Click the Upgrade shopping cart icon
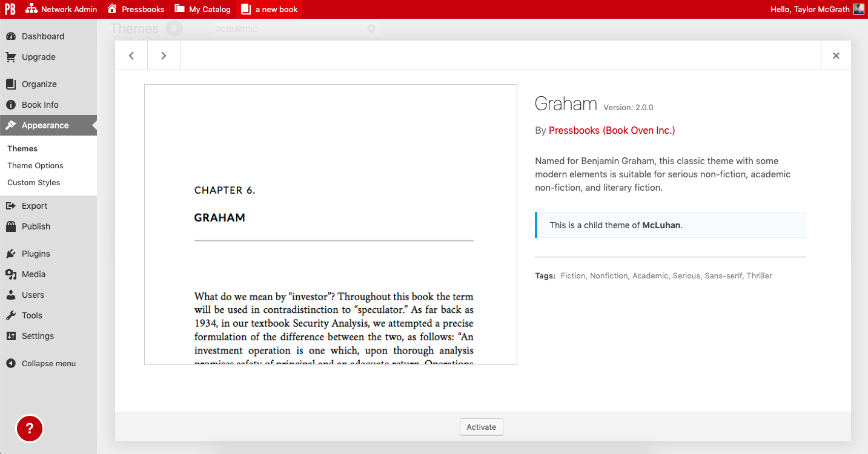868x454 pixels. tap(11, 57)
